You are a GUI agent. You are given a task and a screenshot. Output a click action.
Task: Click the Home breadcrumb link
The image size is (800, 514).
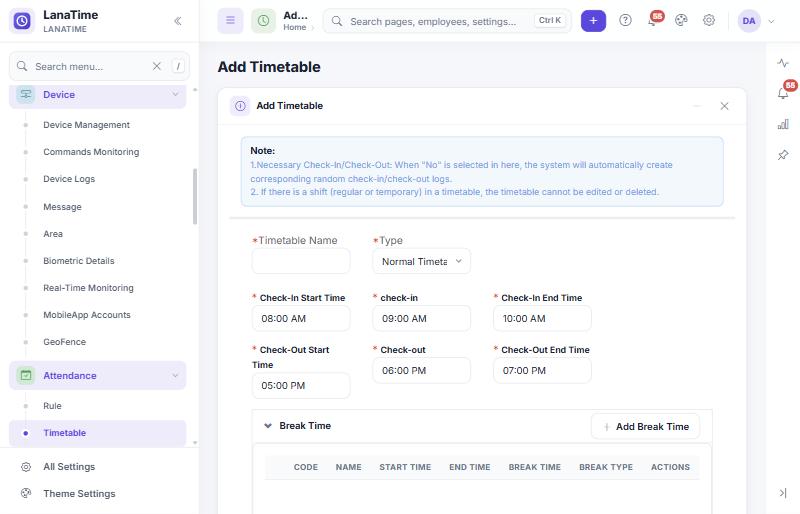(x=294, y=27)
